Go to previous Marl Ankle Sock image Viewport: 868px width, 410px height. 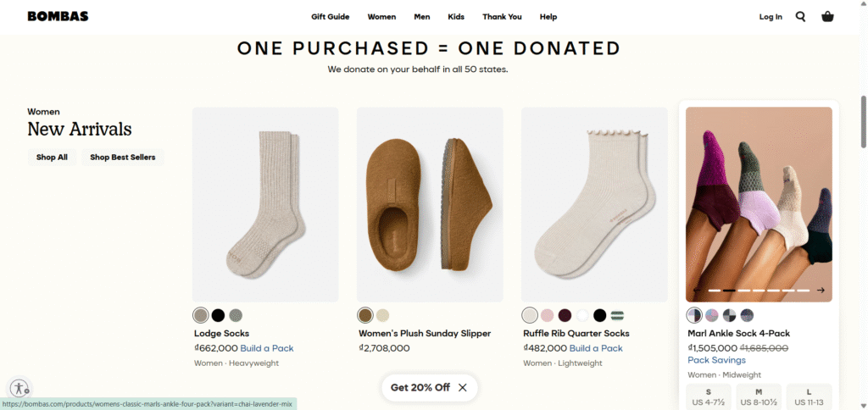[697, 291]
